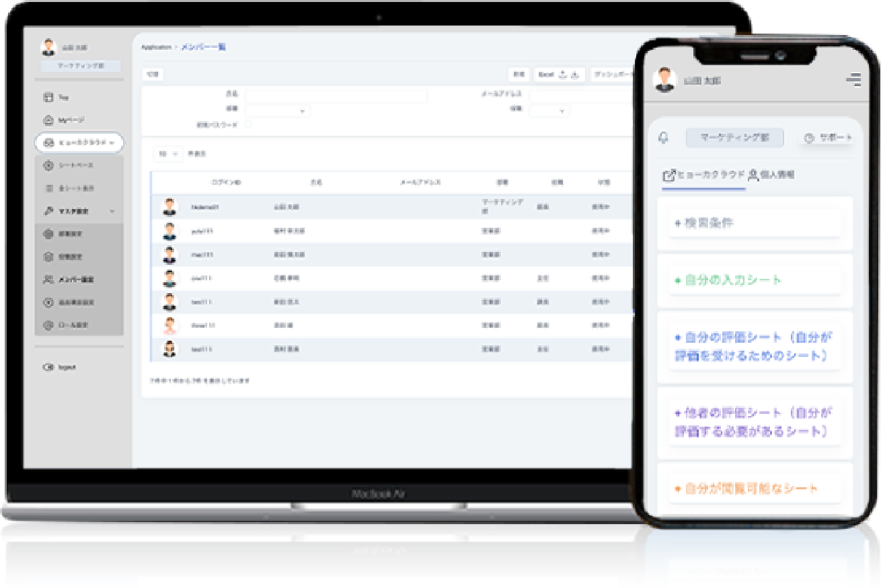Screen dimensions: 881x588
Task: Click the logout icon in sidebar
Action: click(48, 368)
